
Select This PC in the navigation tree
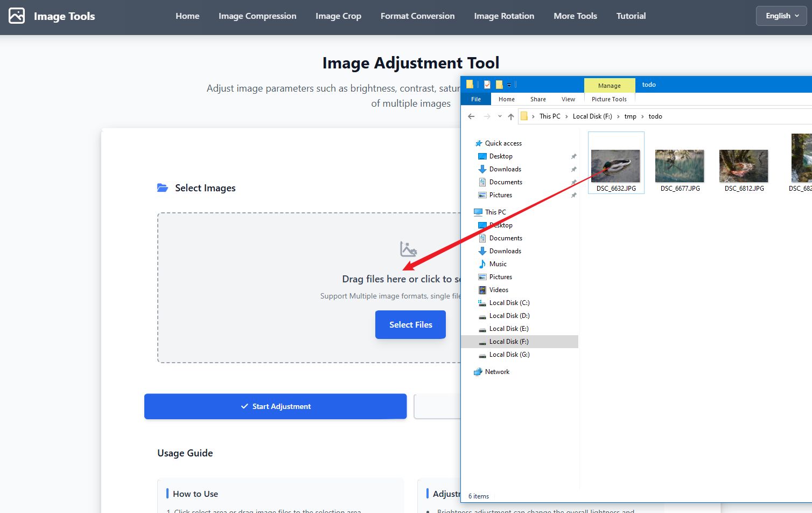[490, 212]
